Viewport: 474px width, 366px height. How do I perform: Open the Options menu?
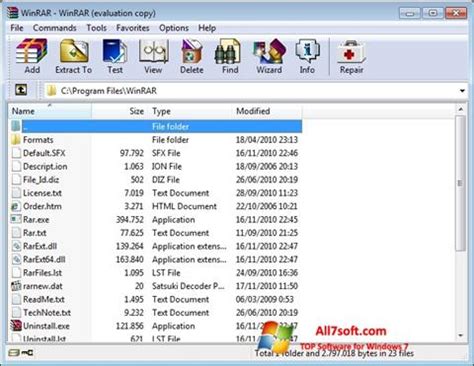coord(174,28)
